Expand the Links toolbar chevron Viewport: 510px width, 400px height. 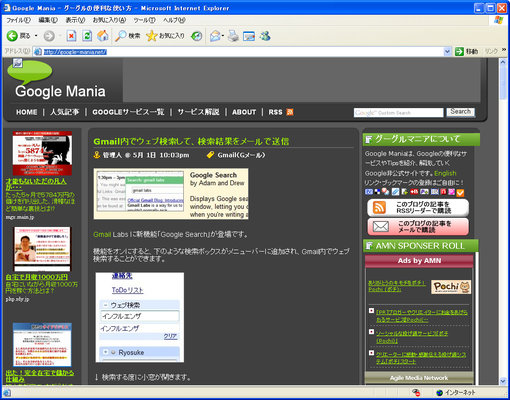pyautogui.click(x=504, y=50)
